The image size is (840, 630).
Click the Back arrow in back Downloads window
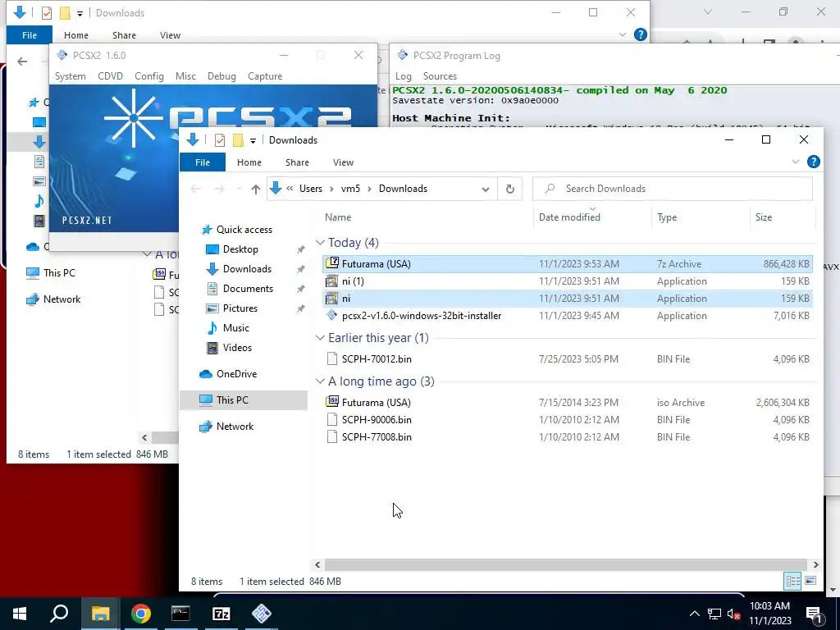[22, 62]
